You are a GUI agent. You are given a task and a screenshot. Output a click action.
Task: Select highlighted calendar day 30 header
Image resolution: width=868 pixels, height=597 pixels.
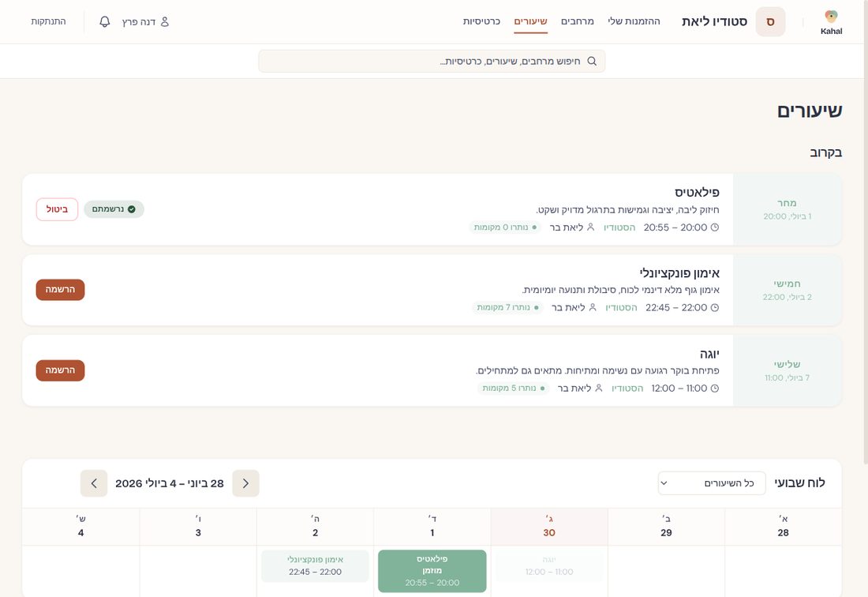(x=549, y=527)
